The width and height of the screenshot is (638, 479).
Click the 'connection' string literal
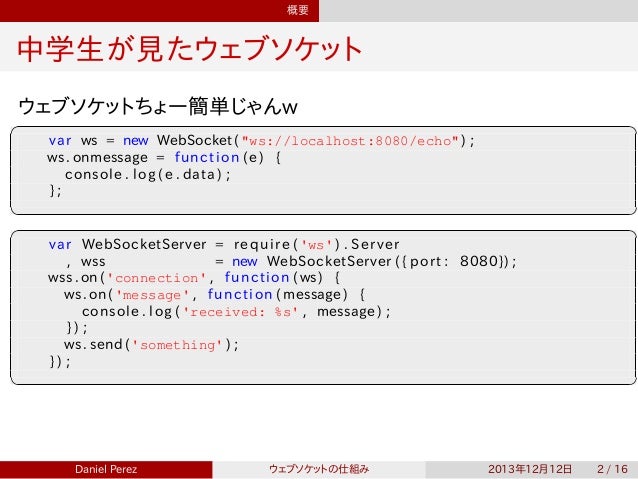point(156,278)
